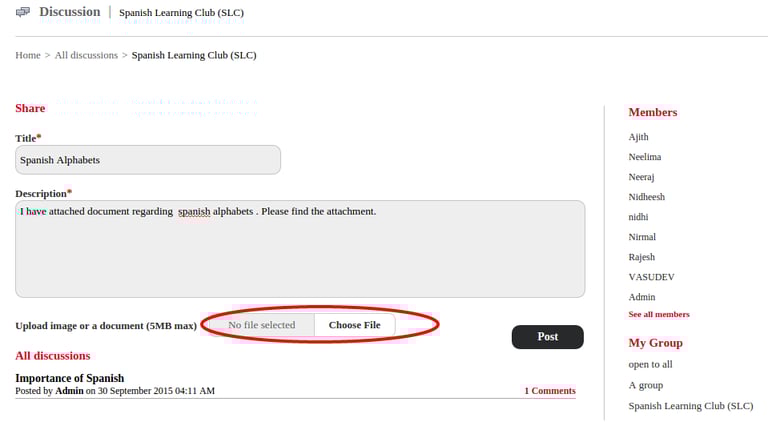Go to Home breadcrumb link

tap(27, 55)
